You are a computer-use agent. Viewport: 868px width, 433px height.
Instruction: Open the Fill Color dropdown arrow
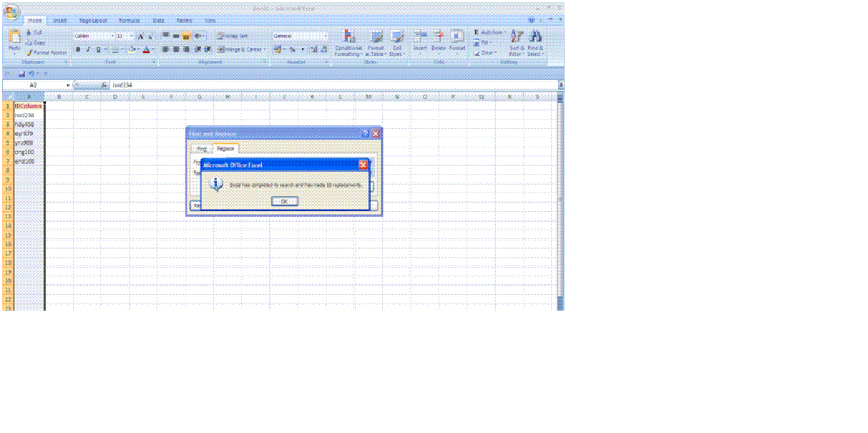pos(137,49)
